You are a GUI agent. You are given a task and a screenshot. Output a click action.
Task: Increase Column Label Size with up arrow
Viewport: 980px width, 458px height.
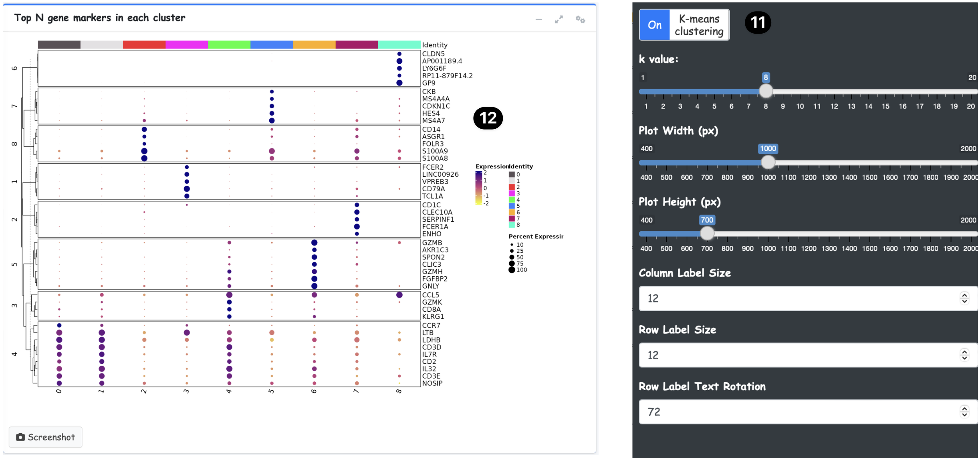point(964,295)
